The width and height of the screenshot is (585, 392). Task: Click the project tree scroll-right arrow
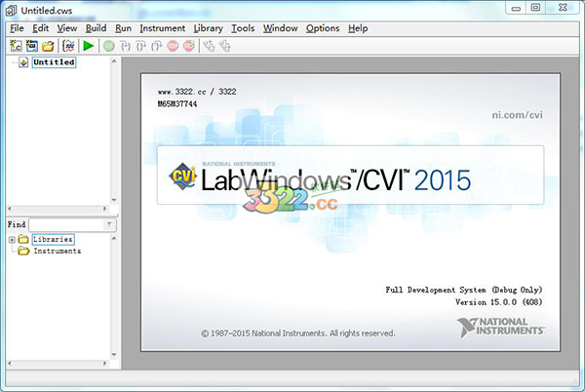pos(105,209)
